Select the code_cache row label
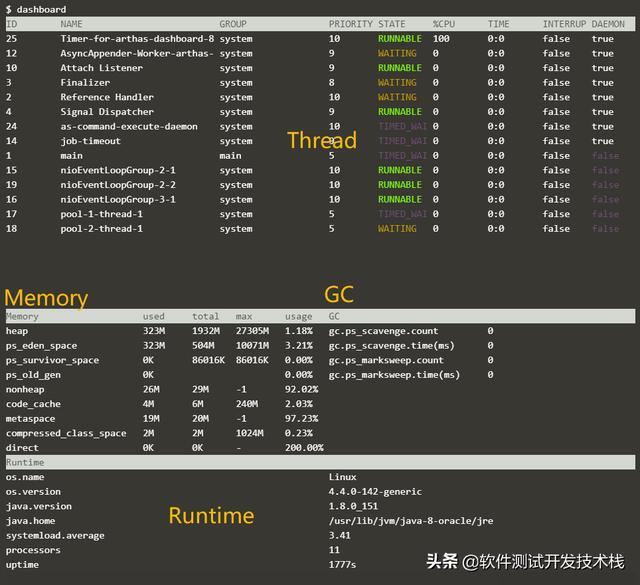640x585 pixels. coord(33,404)
